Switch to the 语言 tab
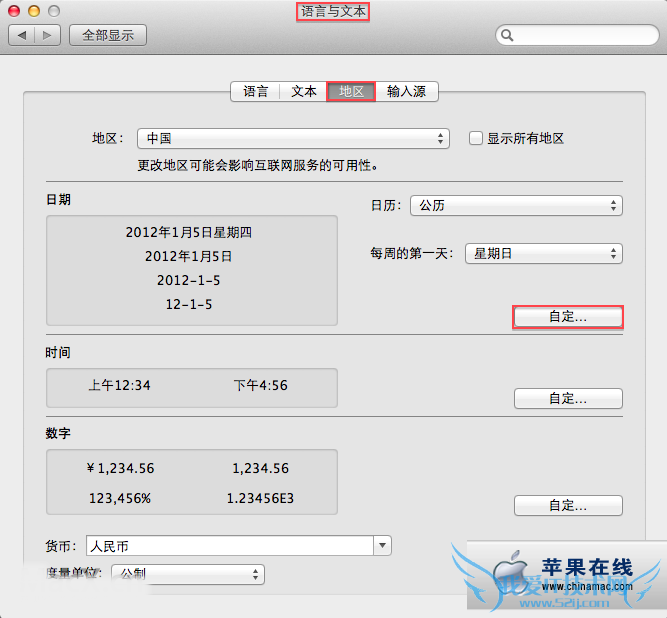This screenshot has height=618, width=667. tap(255, 91)
